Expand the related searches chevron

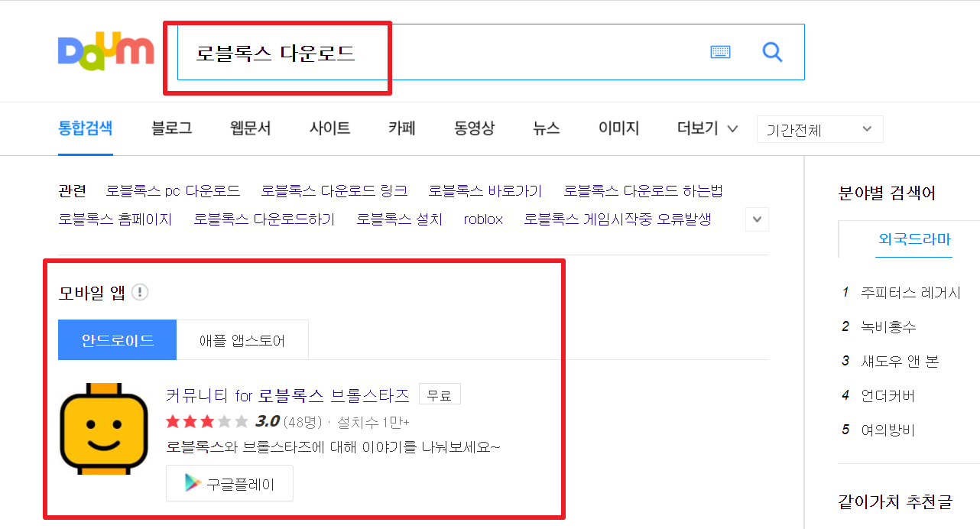(x=757, y=219)
